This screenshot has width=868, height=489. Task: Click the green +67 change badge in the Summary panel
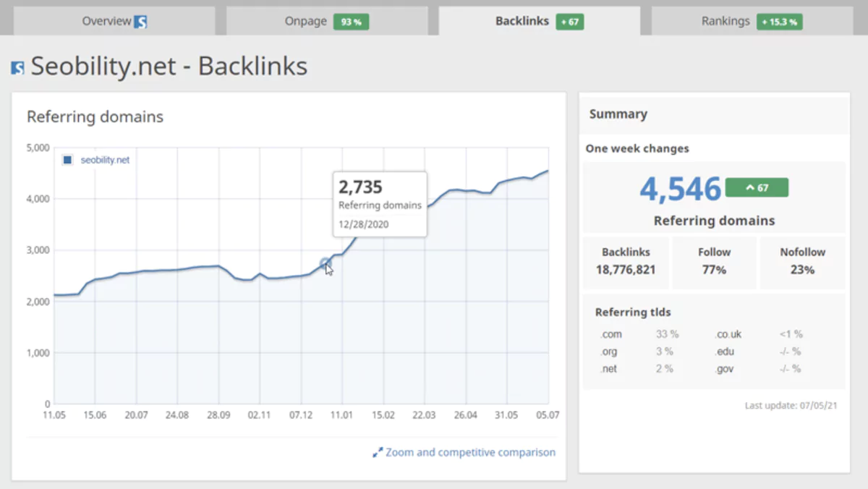point(757,187)
